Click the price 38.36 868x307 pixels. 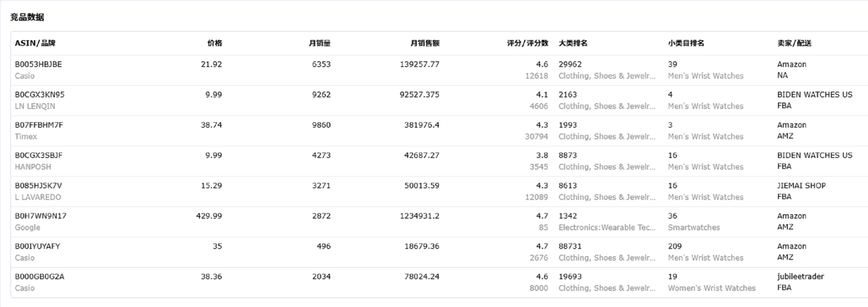(x=212, y=277)
